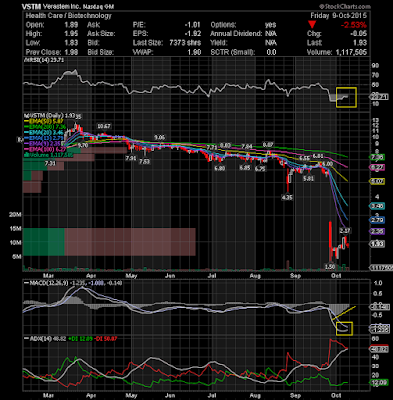Click the yellow highlight box on MACD panel
393x400 pixels.
(345, 329)
